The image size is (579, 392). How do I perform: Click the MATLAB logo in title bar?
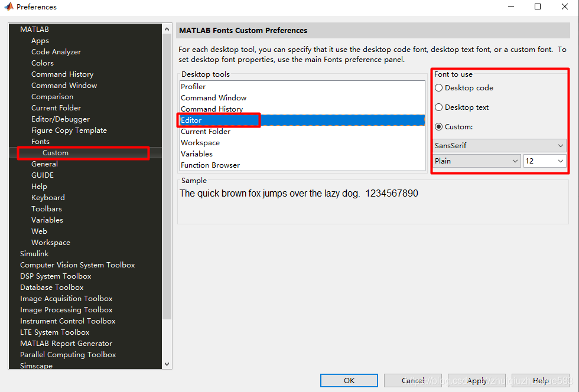9,6
